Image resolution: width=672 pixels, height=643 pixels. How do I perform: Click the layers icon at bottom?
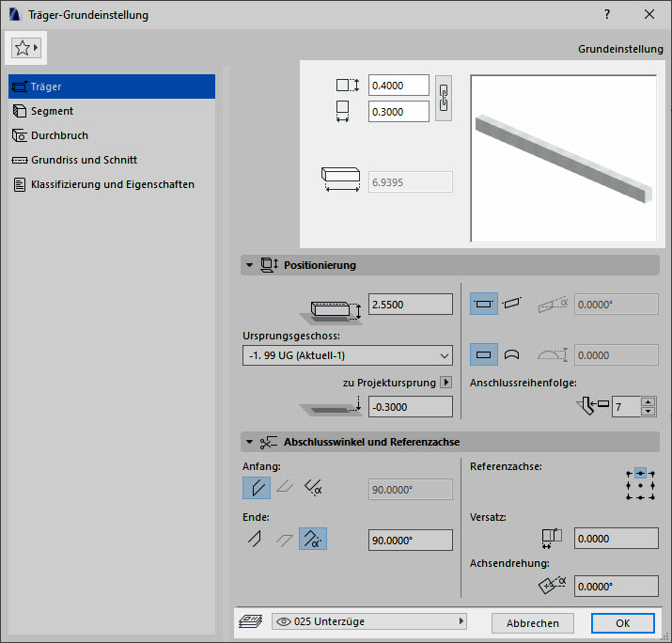point(251,621)
